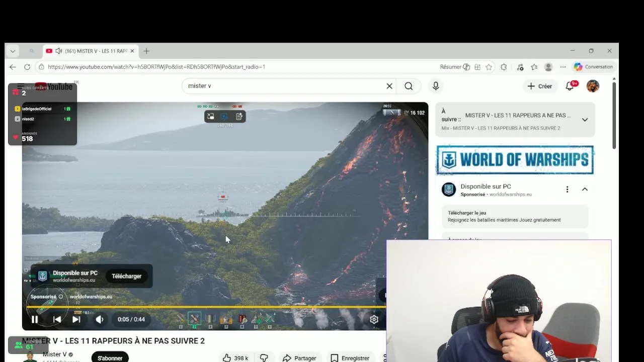Screen dimensions: 644x362
Task: Click the 'Mix - MISTER V' playlist subtitle
Action: pos(501,128)
